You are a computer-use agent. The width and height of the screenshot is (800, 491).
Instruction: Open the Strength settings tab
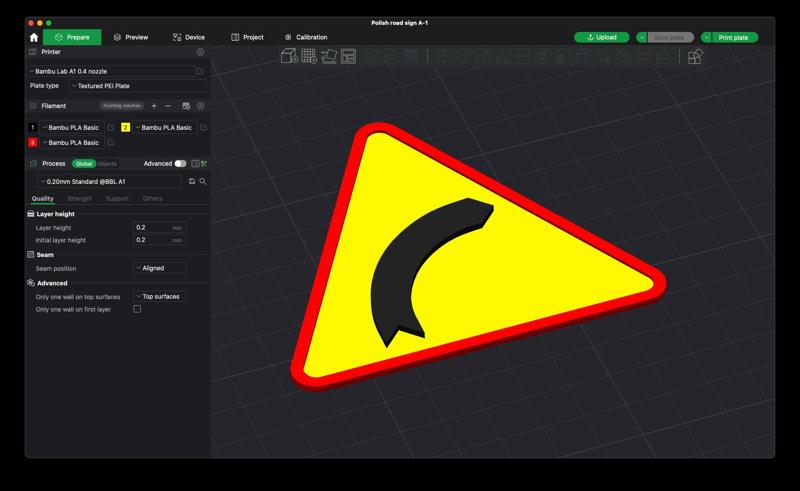(x=79, y=198)
